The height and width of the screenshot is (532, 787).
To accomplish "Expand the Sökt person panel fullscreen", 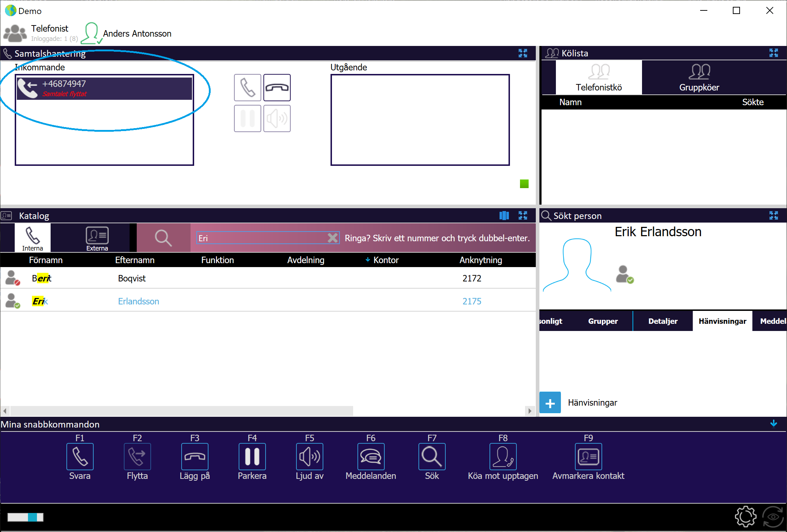I will (x=774, y=215).
